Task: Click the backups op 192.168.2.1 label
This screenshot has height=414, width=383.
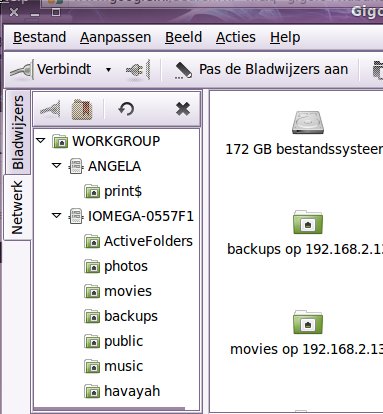Action: point(305,249)
